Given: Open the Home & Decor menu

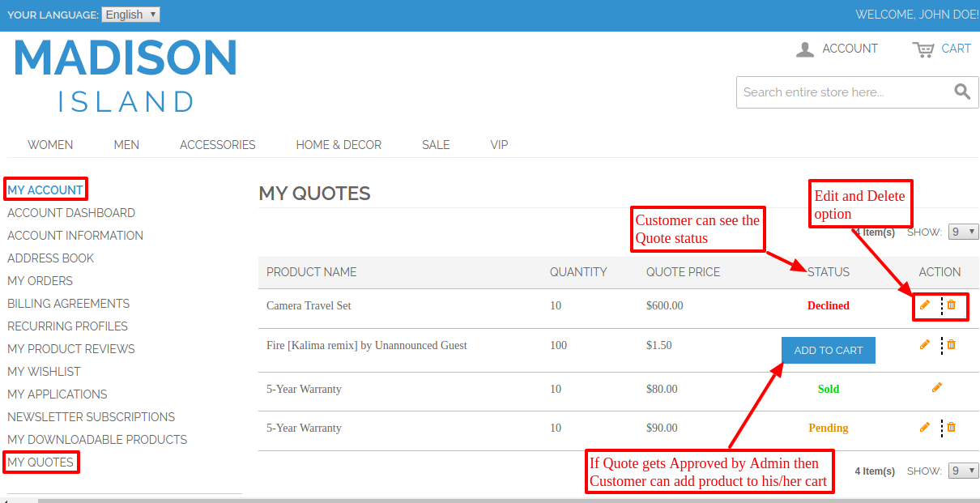Looking at the screenshot, I should pyautogui.click(x=339, y=145).
